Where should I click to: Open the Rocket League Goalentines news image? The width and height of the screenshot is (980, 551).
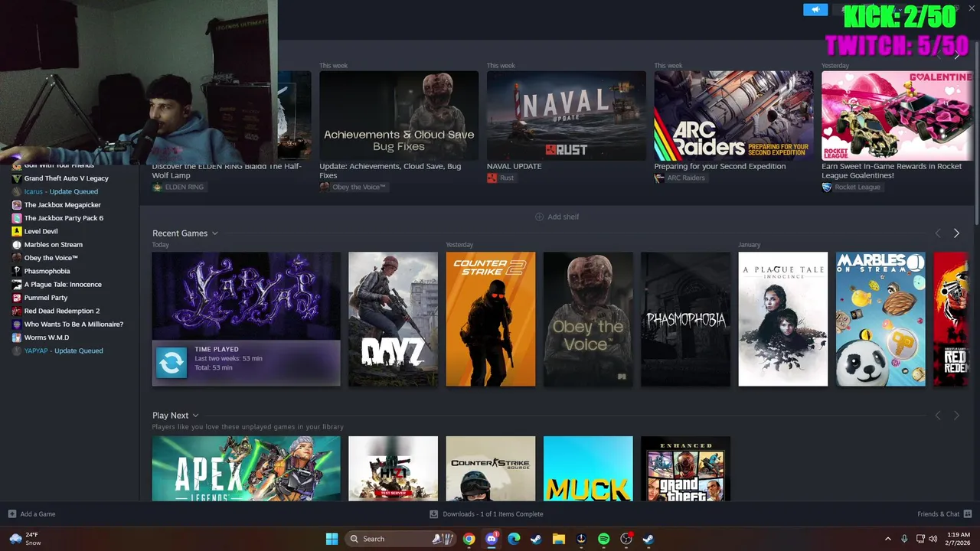point(897,116)
